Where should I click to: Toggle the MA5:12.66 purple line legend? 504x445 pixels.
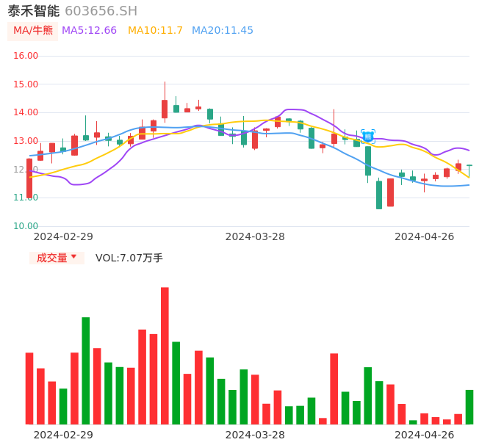pyautogui.click(x=89, y=31)
